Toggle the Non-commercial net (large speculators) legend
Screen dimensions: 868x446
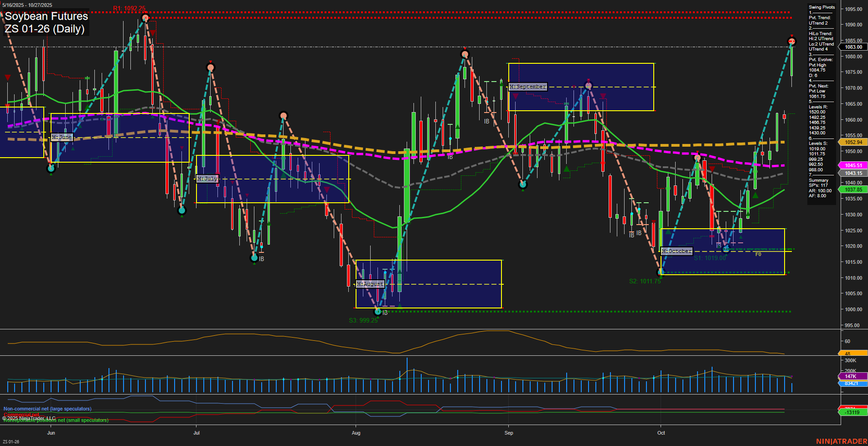tap(47, 409)
